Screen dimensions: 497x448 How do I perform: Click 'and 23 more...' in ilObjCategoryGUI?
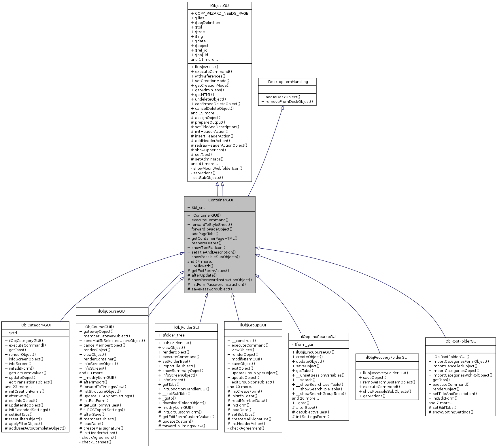[x=18, y=387]
